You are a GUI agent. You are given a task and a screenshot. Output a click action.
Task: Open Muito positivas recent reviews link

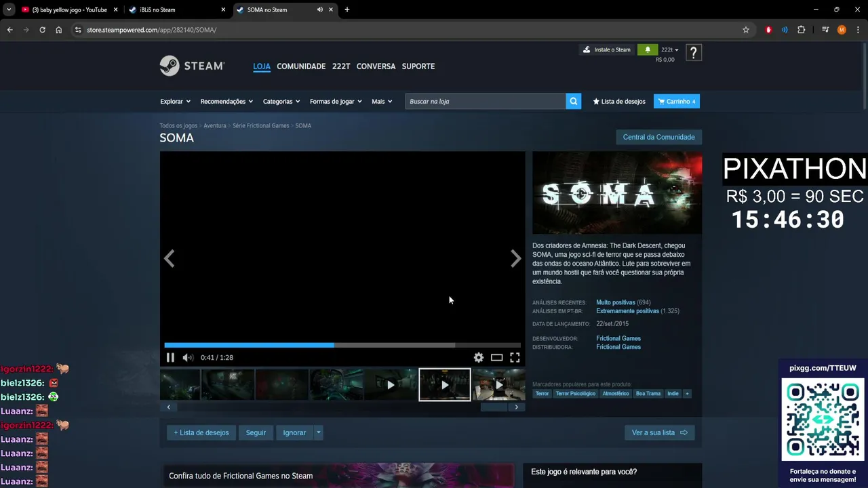(x=616, y=302)
